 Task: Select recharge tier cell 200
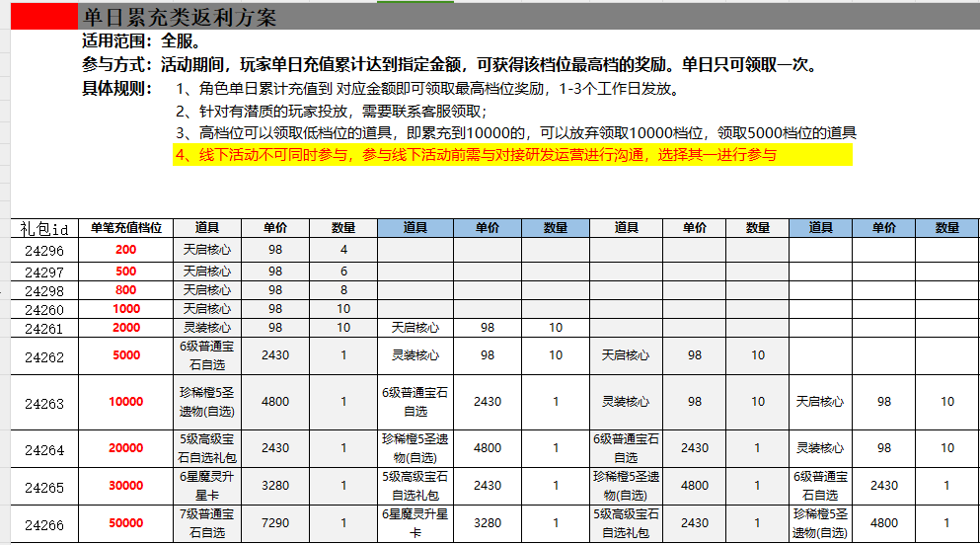(125, 250)
